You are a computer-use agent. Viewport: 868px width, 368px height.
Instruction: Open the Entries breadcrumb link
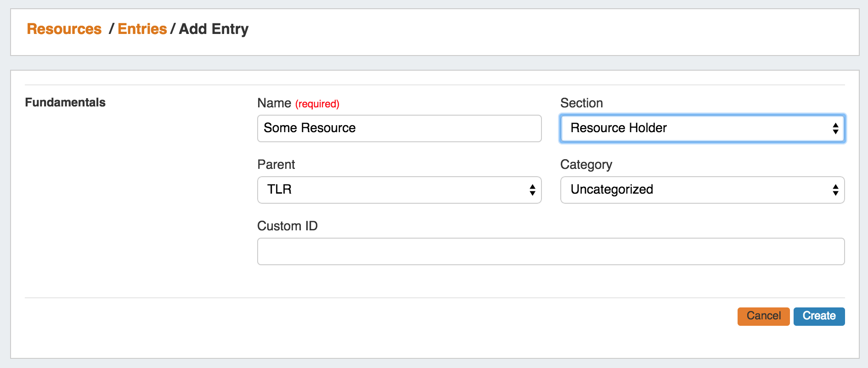tap(142, 29)
